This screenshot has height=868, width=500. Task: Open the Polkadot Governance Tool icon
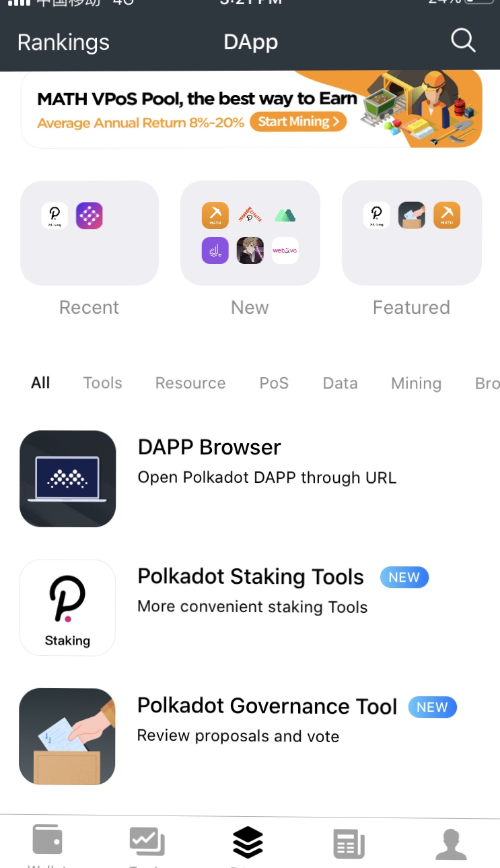click(67, 737)
